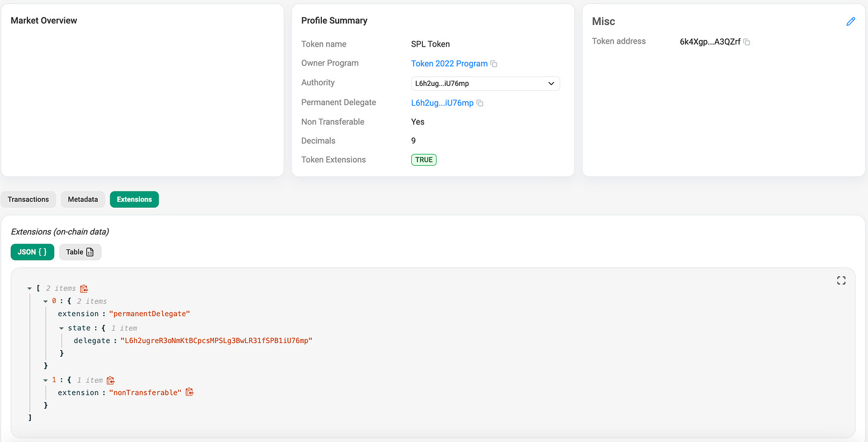Copy the Permanent Delegate address via its icon
This screenshot has width=868, height=442.
480,103
